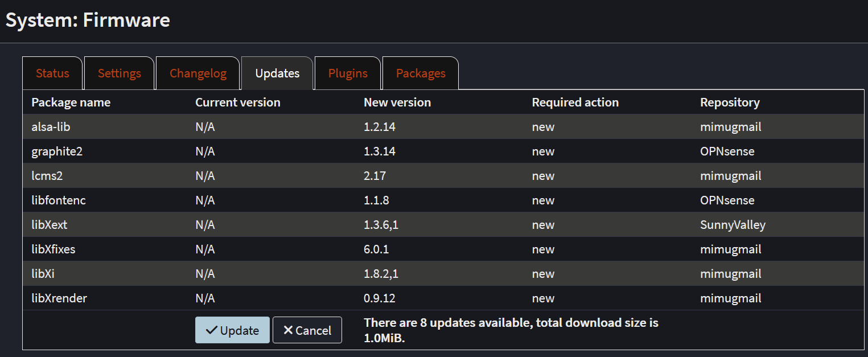The height and width of the screenshot is (357, 868).
Task: Select the libXrender package name
Action: (x=59, y=298)
